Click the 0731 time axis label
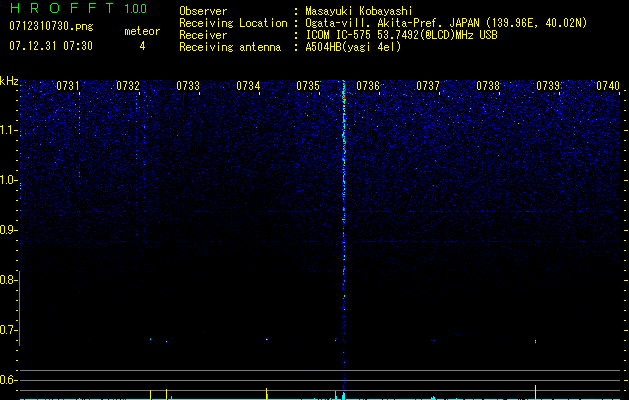Viewport: 629px width, 400px height. (68, 86)
